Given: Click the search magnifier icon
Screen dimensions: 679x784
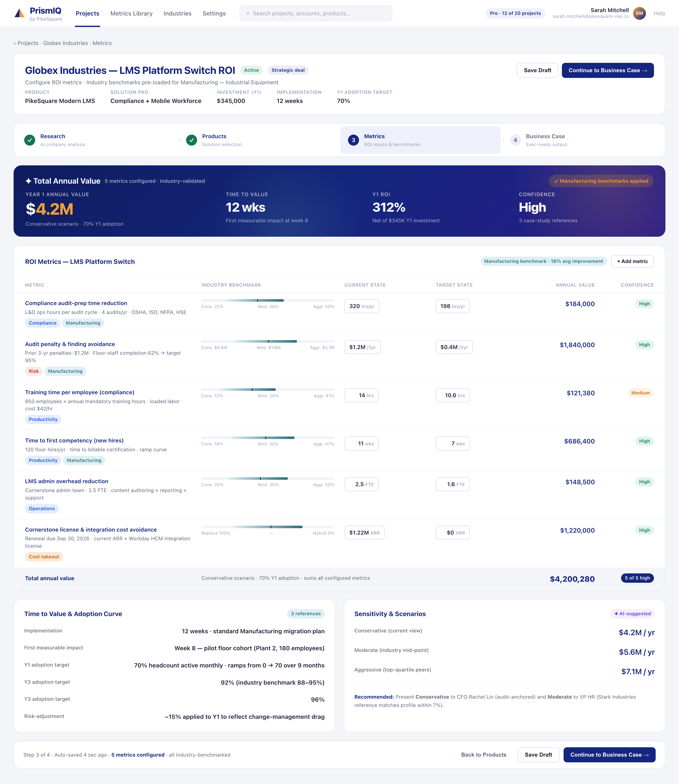Looking at the screenshot, I should coord(248,14).
